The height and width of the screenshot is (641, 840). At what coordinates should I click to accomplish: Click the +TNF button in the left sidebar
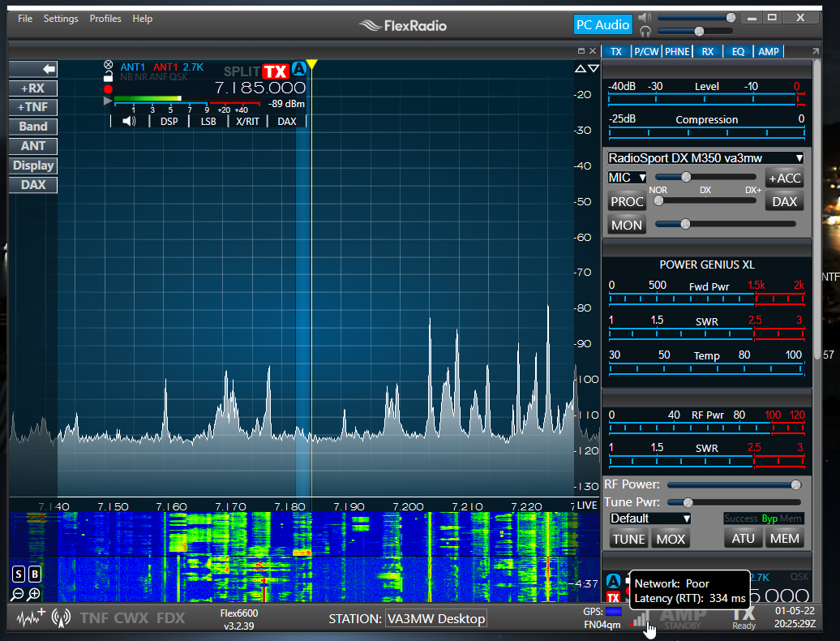(33, 107)
